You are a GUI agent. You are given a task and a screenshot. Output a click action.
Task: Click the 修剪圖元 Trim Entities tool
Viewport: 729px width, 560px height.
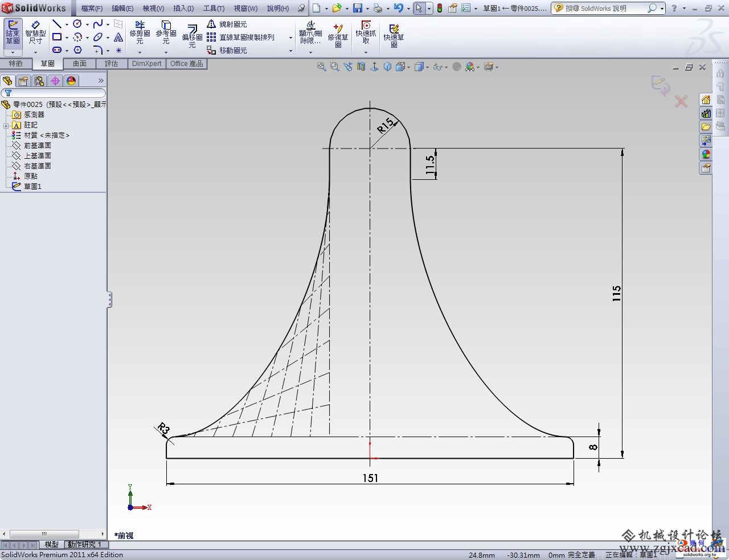[140, 33]
